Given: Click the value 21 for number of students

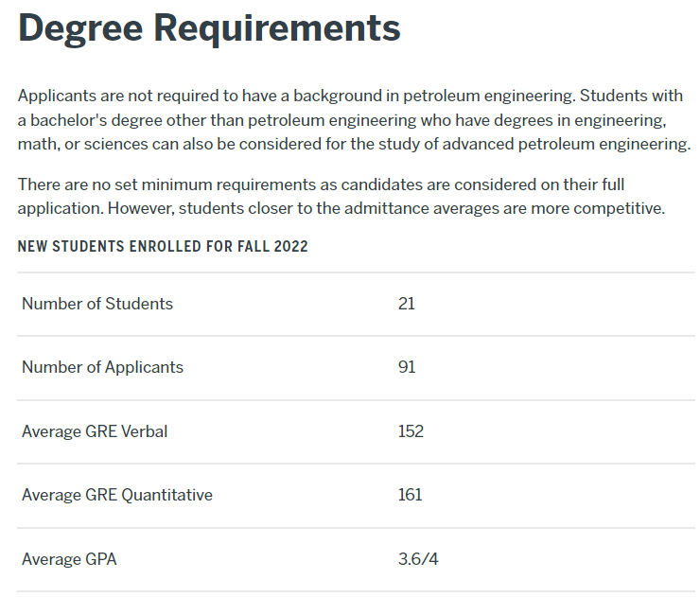Looking at the screenshot, I should pos(407,304).
